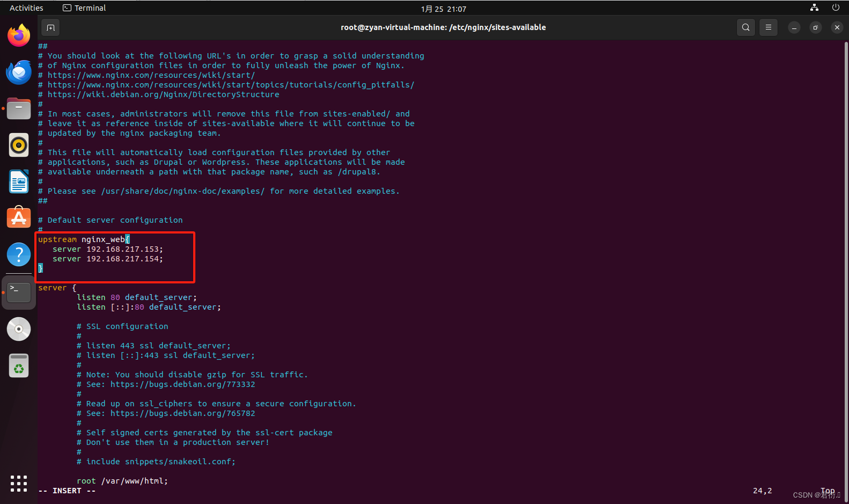Click the cursor position '24,2' in status line
Image resolution: width=849 pixels, height=504 pixels.
click(762, 491)
